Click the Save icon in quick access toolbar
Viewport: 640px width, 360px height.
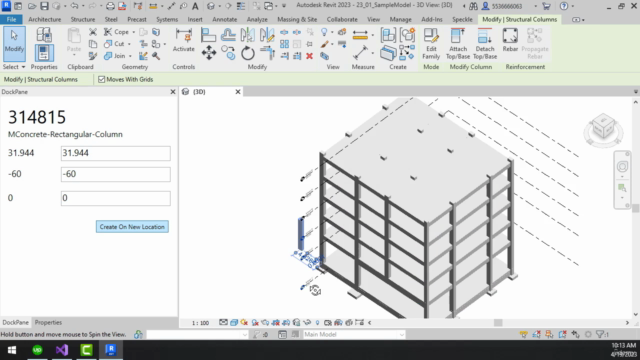coord(44,6)
